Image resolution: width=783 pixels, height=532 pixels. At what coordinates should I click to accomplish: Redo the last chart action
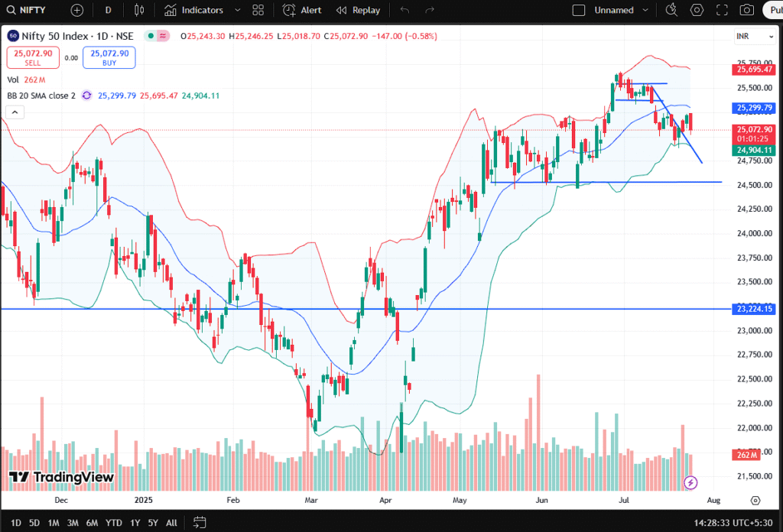[x=430, y=10]
